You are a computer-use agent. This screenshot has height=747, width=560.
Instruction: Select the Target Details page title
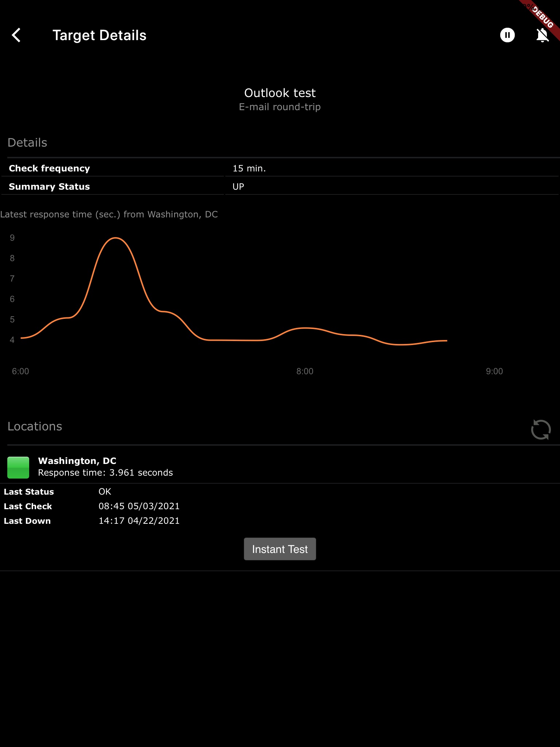[100, 35]
